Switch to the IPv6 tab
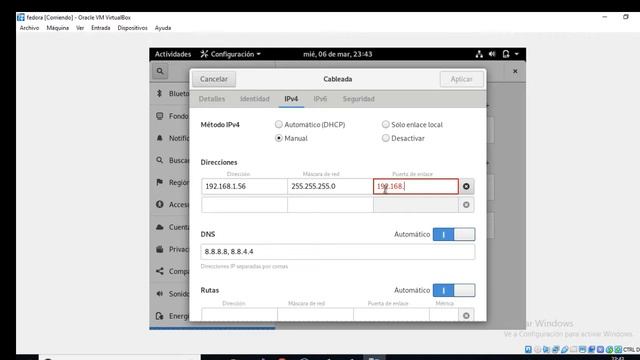This screenshot has width=640, height=360. coord(320,99)
